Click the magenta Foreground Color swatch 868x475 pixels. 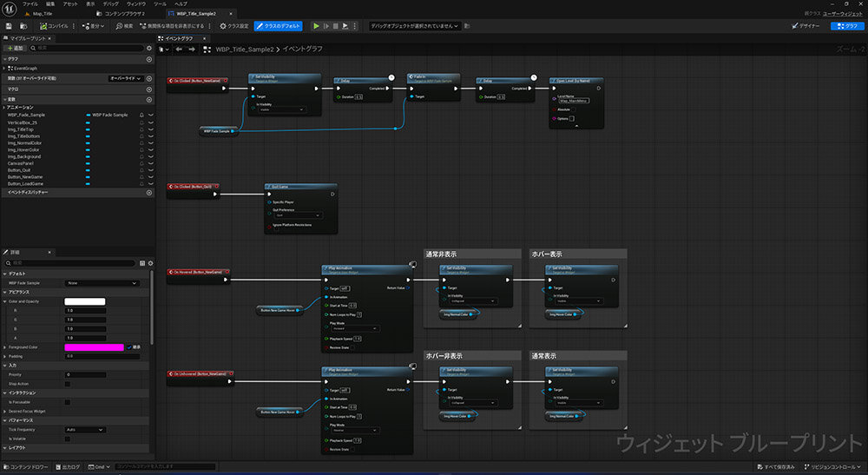click(95, 346)
